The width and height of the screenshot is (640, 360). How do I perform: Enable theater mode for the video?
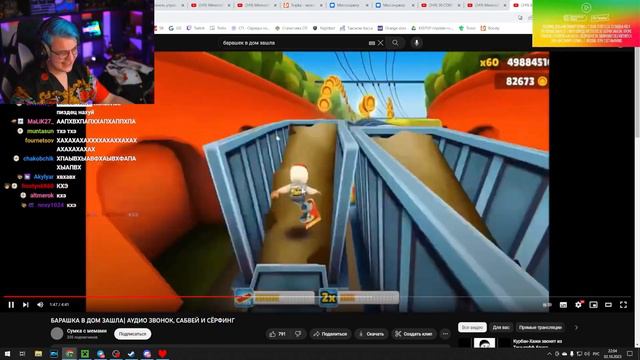(608, 304)
